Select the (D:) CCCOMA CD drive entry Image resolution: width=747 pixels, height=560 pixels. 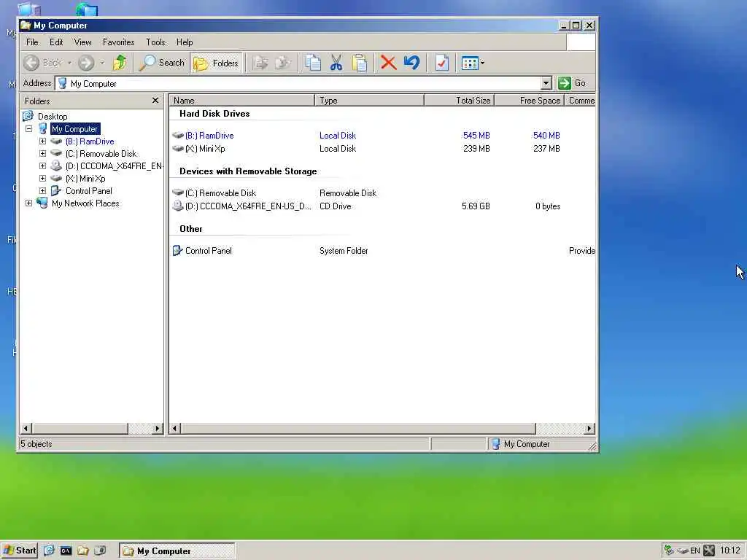pos(248,206)
